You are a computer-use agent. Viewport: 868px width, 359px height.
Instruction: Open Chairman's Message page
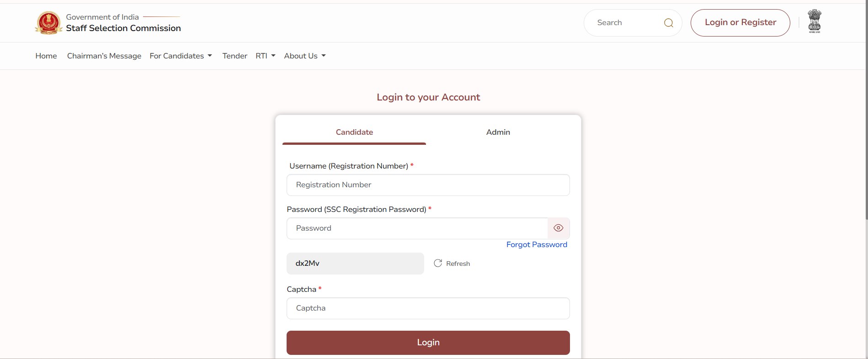104,56
